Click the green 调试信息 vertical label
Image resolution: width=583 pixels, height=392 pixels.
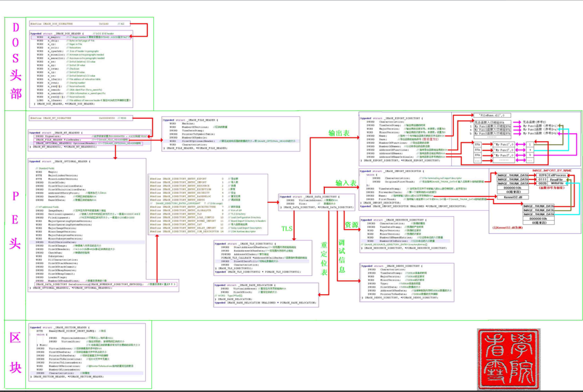point(342,256)
